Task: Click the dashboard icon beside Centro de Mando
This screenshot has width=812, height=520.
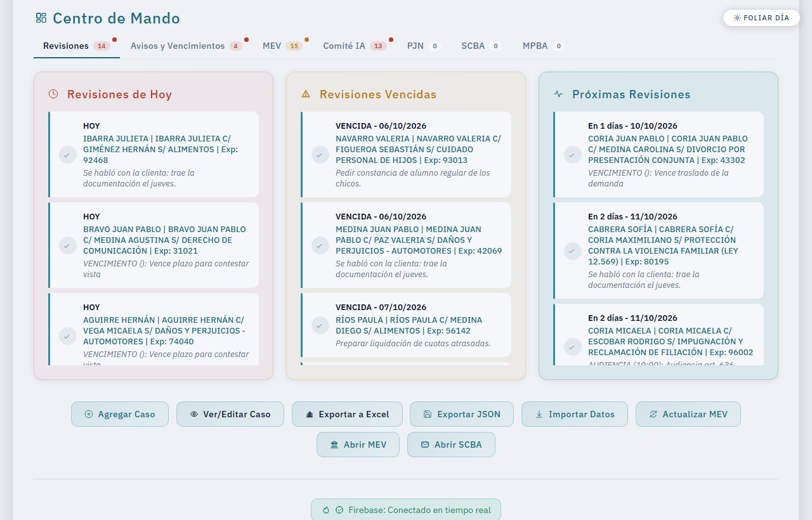Action: [41, 18]
